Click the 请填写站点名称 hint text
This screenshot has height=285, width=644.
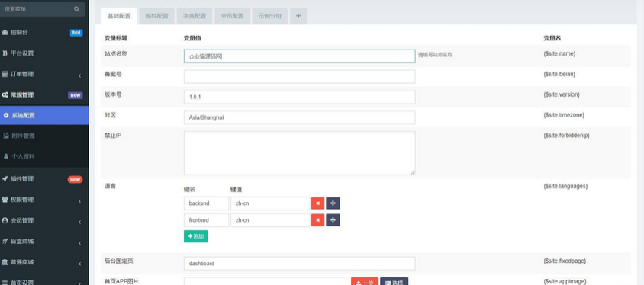click(x=436, y=55)
